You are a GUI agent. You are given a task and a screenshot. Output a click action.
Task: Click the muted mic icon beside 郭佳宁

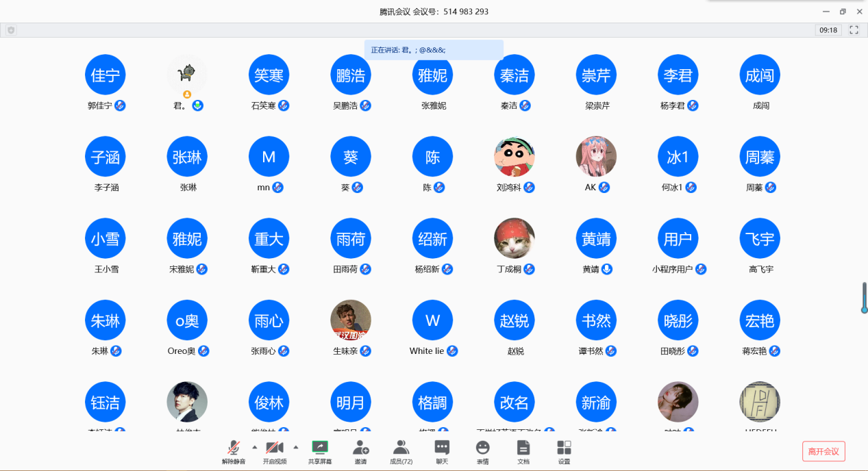click(x=120, y=105)
